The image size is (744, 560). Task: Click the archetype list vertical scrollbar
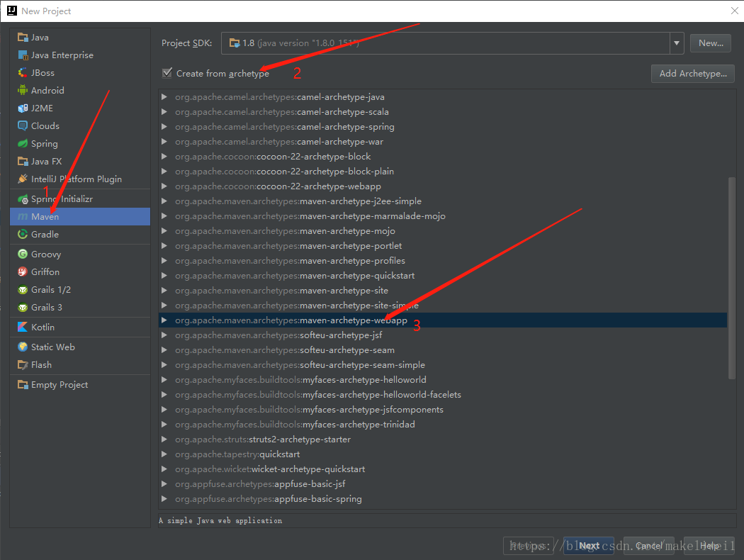point(731,278)
